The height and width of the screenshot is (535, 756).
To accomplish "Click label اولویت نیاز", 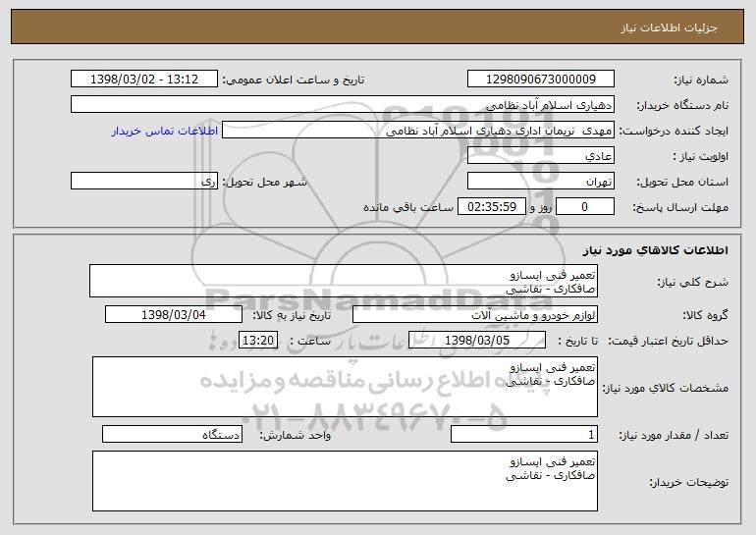I will click(x=701, y=157).
